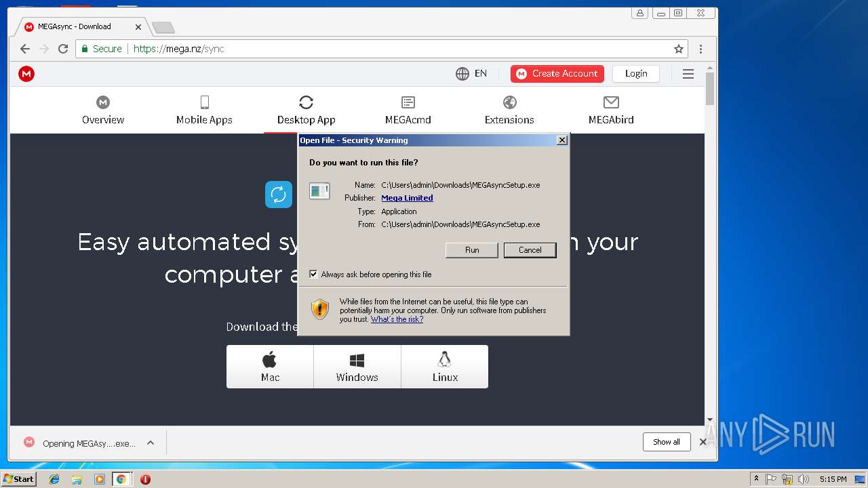Open the language globe icon
The width and height of the screenshot is (868, 488).
(x=462, y=74)
